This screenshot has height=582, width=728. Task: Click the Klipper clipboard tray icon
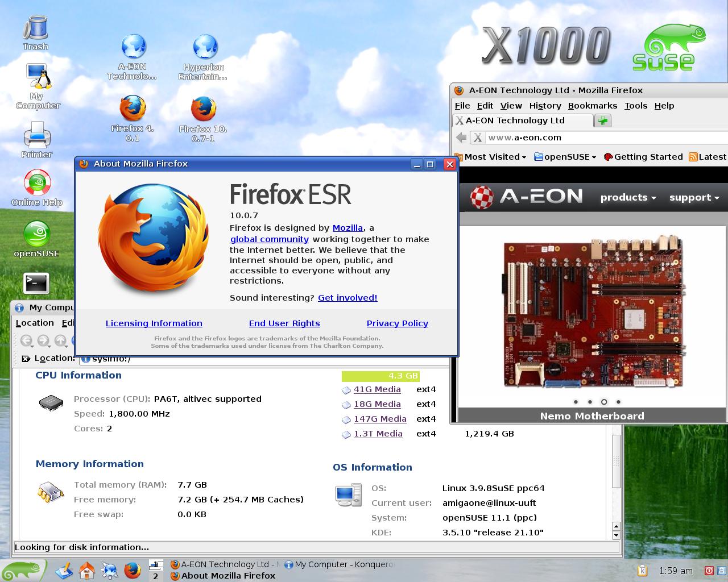[x=642, y=571]
